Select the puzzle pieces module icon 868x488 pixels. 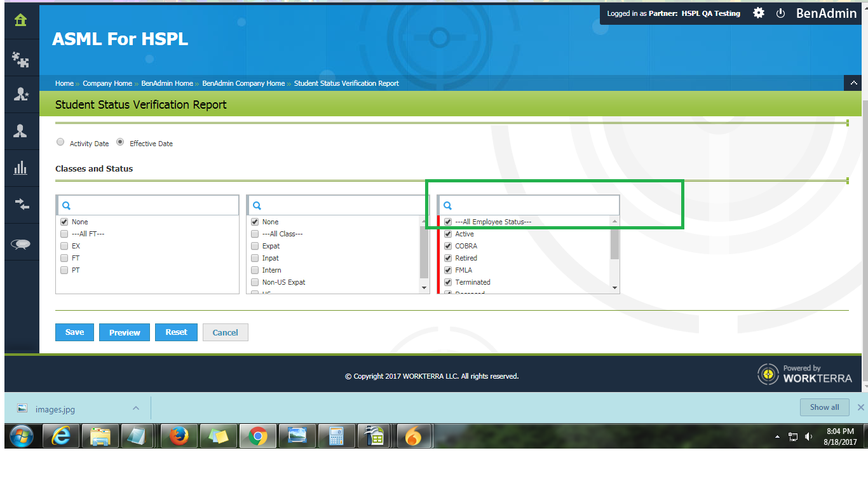pos(19,59)
